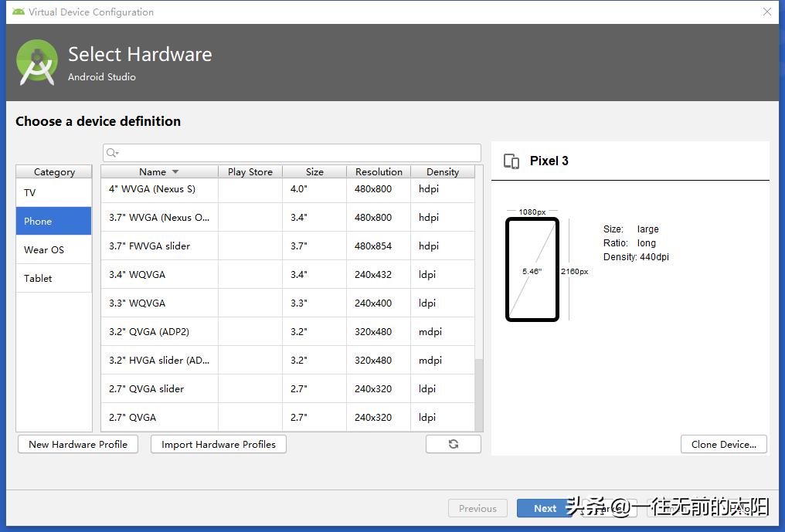
Task: Select the 2.7" QVGA slider device
Action: coord(147,388)
